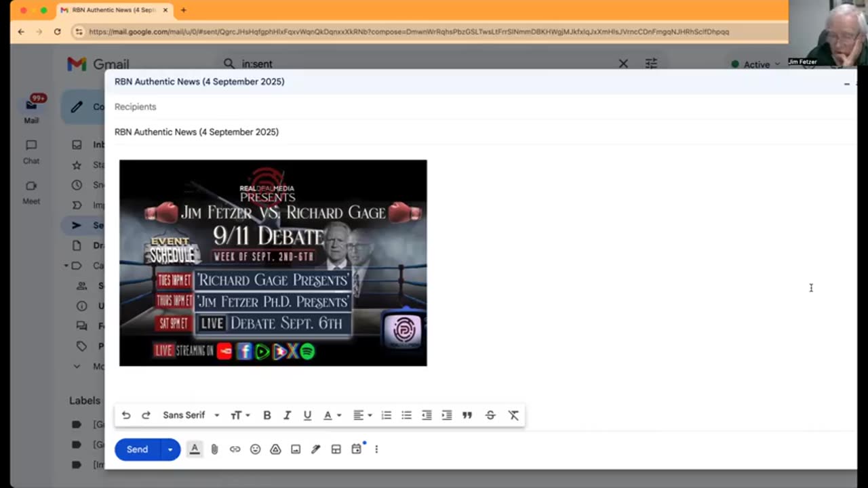Open a new browser tab
The height and width of the screenshot is (488, 868).
coord(183,10)
